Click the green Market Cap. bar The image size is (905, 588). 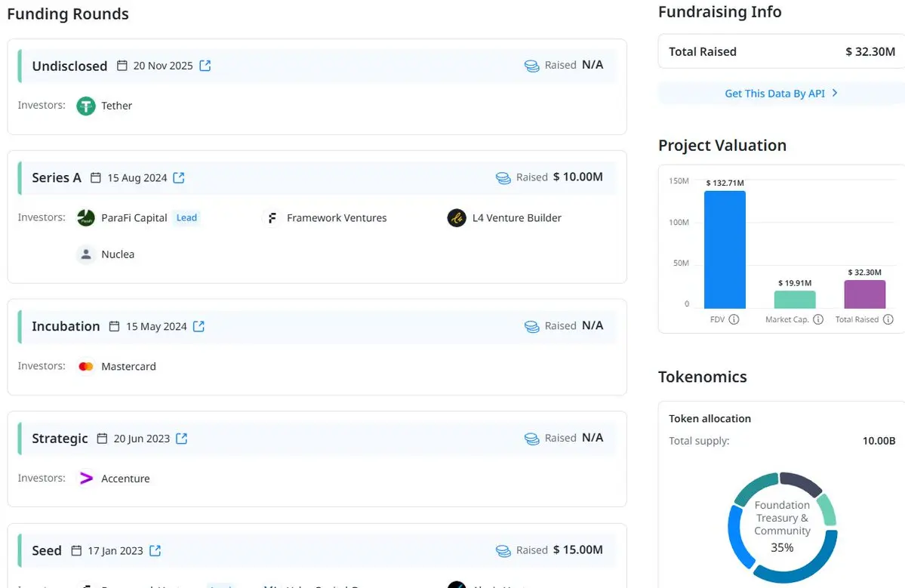tap(795, 300)
